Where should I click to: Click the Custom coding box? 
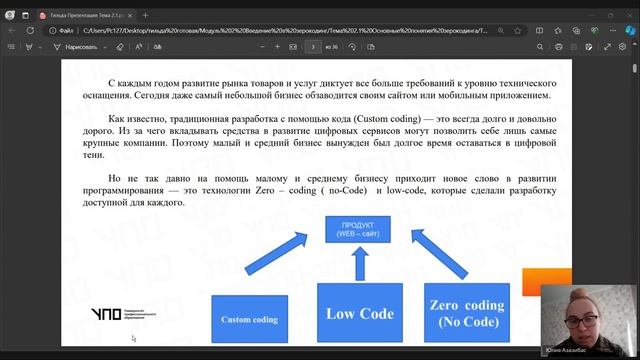point(249,319)
